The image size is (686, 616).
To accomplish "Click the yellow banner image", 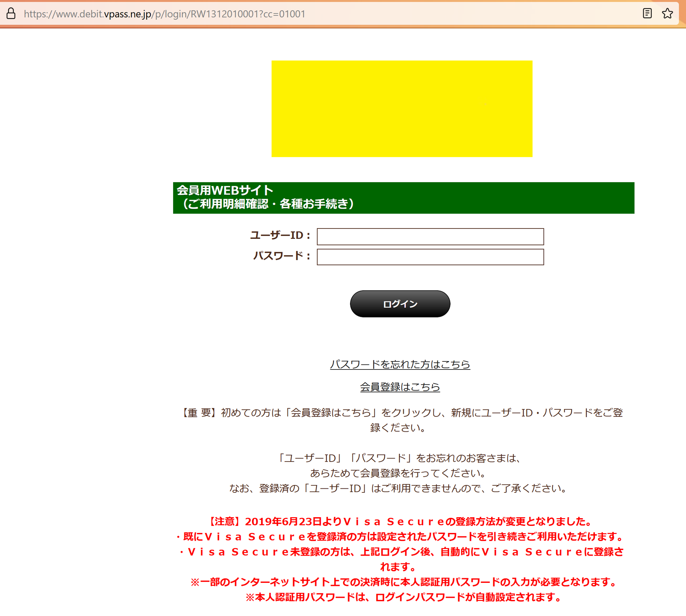I will (401, 109).
